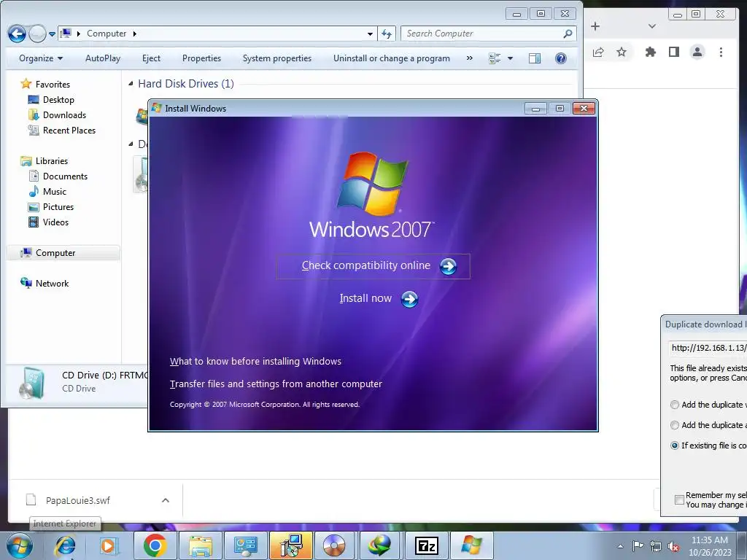747x560 pixels.
Task: Open Windows Media Player from taskbar
Action: (x=108, y=545)
